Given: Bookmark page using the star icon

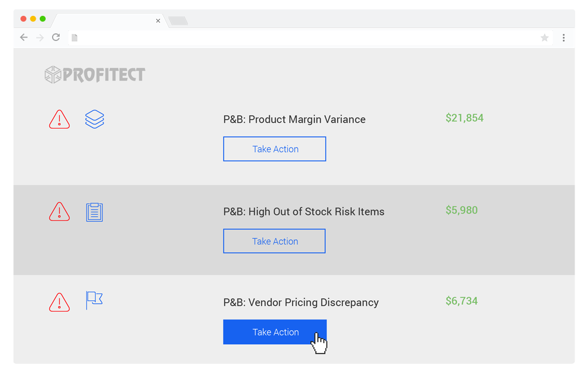Looking at the screenshot, I should coord(545,37).
